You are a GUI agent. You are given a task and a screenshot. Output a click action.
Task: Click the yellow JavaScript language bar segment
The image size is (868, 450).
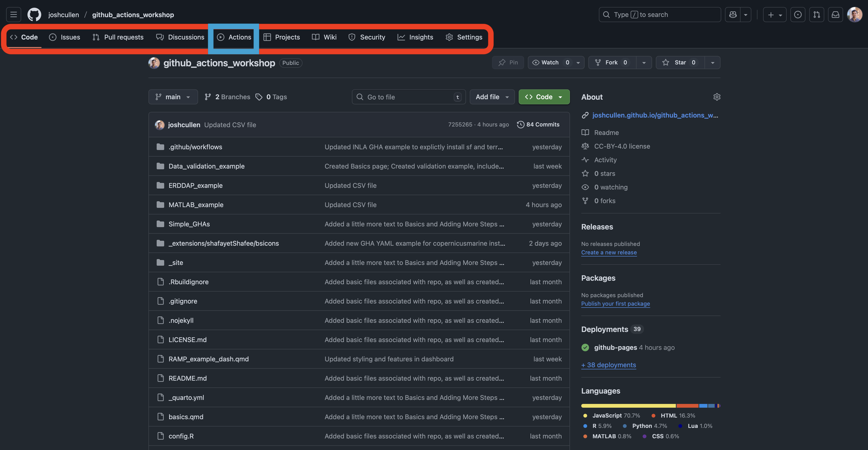[x=628, y=406]
